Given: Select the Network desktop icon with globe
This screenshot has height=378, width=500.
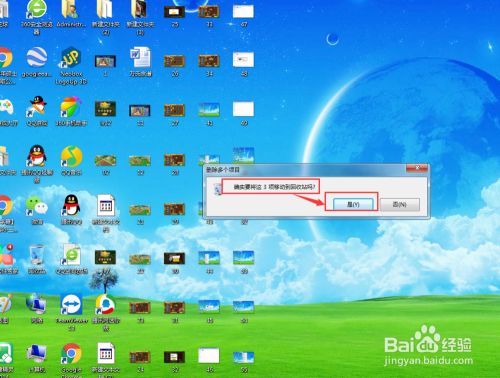Looking at the screenshot, I should click(37, 308).
